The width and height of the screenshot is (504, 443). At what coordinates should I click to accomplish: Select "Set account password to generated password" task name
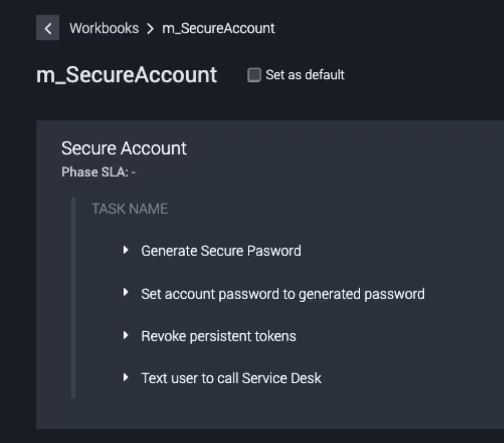283,293
